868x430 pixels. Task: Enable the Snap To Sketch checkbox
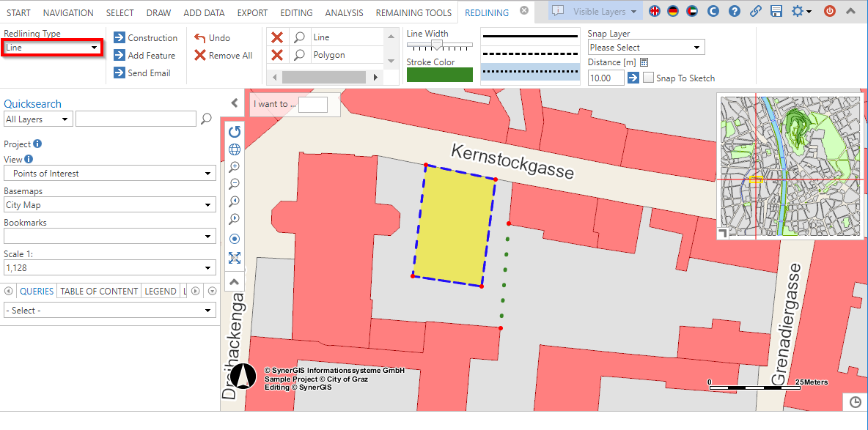pyautogui.click(x=648, y=78)
